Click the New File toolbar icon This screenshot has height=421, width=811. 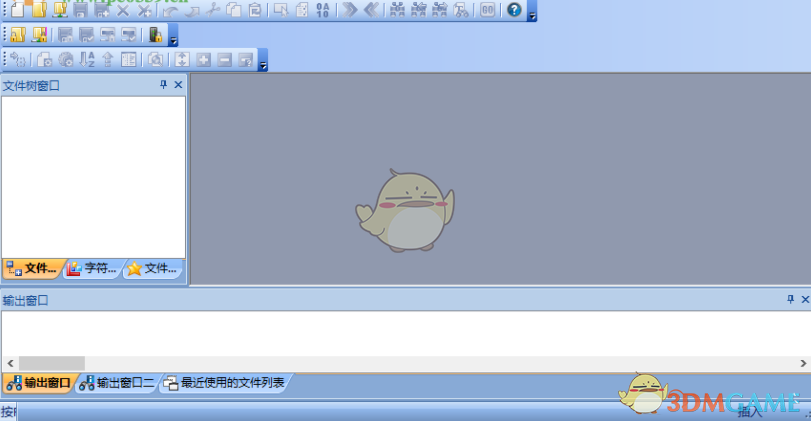click(x=17, y=10)
